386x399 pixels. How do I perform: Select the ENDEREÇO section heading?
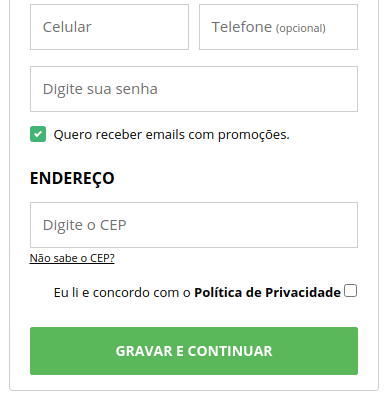pyautogui.click(x=72, y=178)
